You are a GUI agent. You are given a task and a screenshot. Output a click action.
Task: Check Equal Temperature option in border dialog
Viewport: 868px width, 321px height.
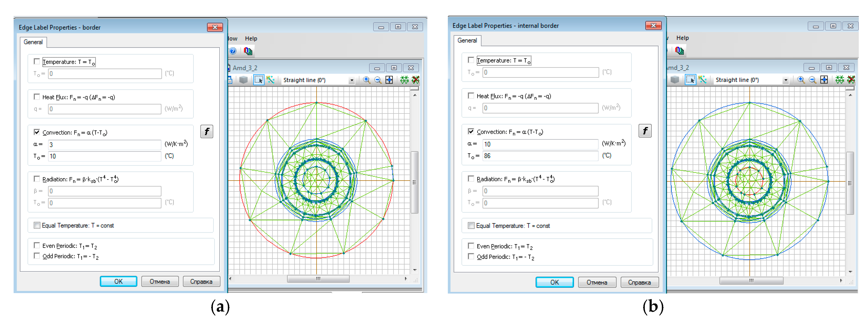pos(37,225)
